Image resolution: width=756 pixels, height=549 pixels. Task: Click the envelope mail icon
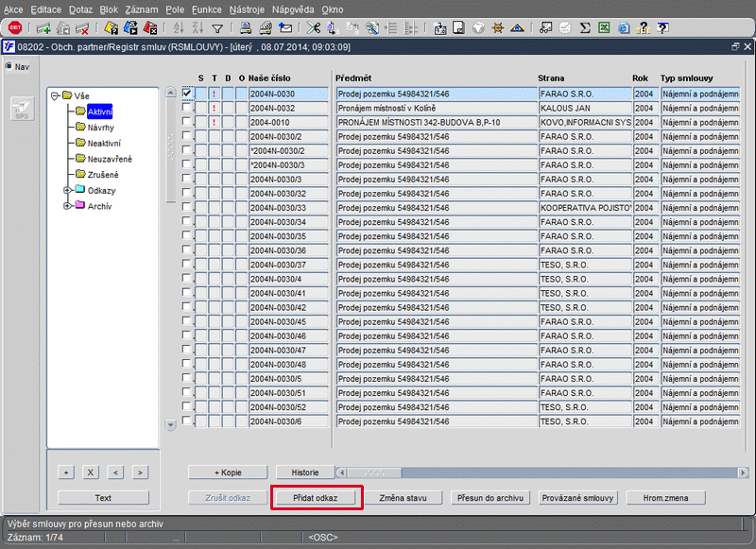coord(285,28)
